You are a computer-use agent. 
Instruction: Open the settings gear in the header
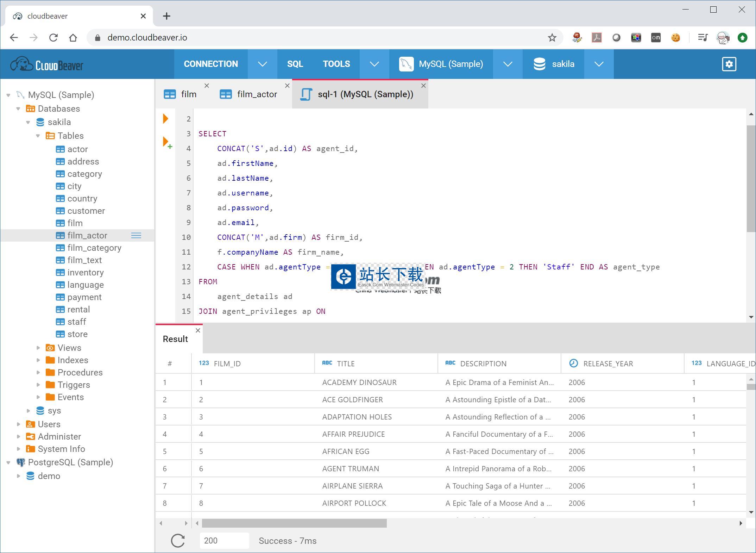(x=729, y=64)
